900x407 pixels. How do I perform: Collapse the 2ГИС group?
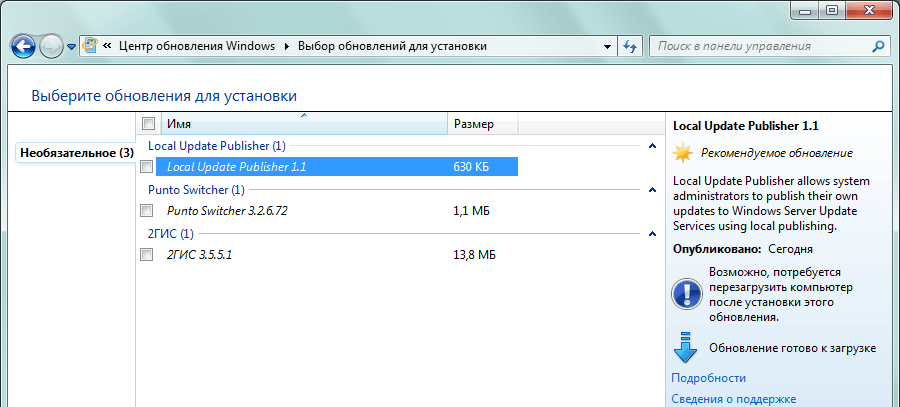(652, 234)
